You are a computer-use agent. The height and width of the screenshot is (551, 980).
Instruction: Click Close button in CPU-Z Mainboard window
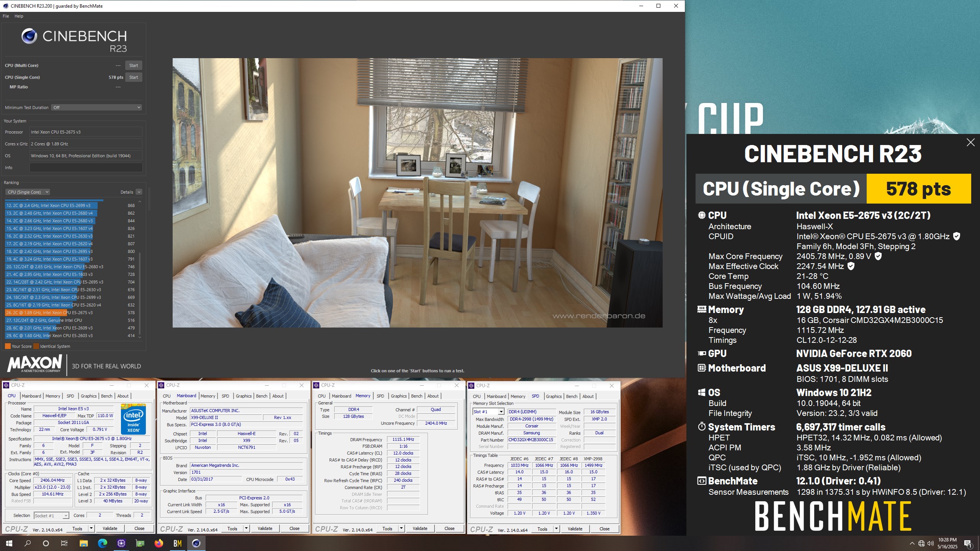[x=294, y=528]
